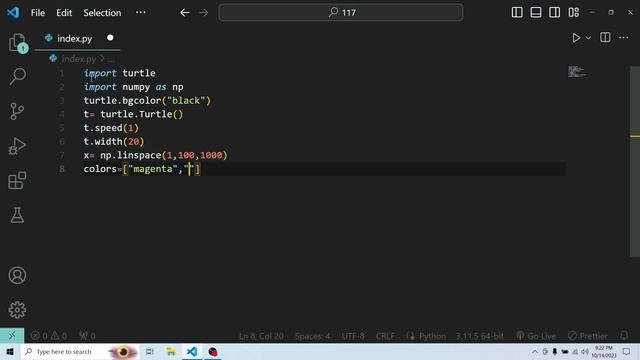The image size is (640, 360).
Task: Click Prettier in status bar
Action: click(x=588, y=336)
